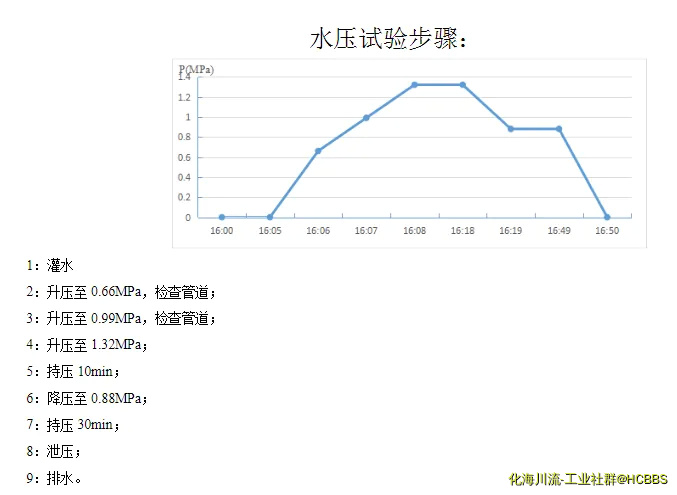Viewport: 677px width, 495px height.
Task: Click the 16:19 time axis label
Action: tap(511, 231)
